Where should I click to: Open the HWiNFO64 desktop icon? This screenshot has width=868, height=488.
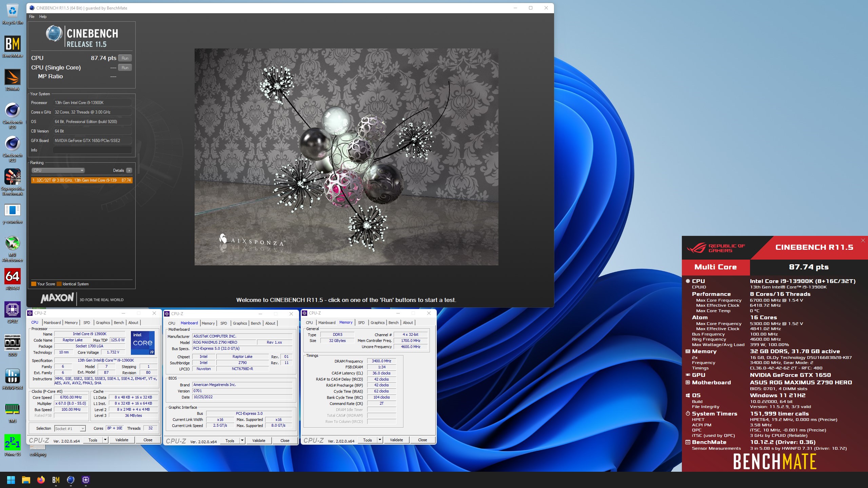tap(13, 379)
